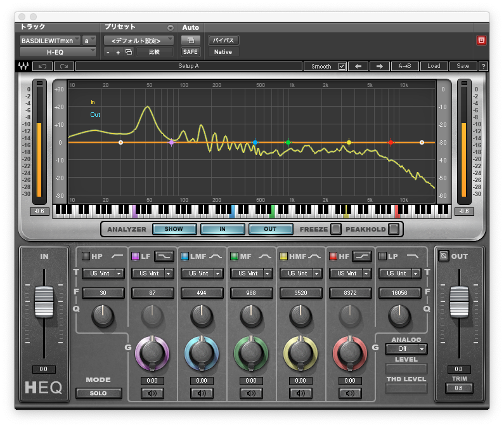Open the LP filter type dropdown
This screenshot has height=427, width=504.
point(400,273)
